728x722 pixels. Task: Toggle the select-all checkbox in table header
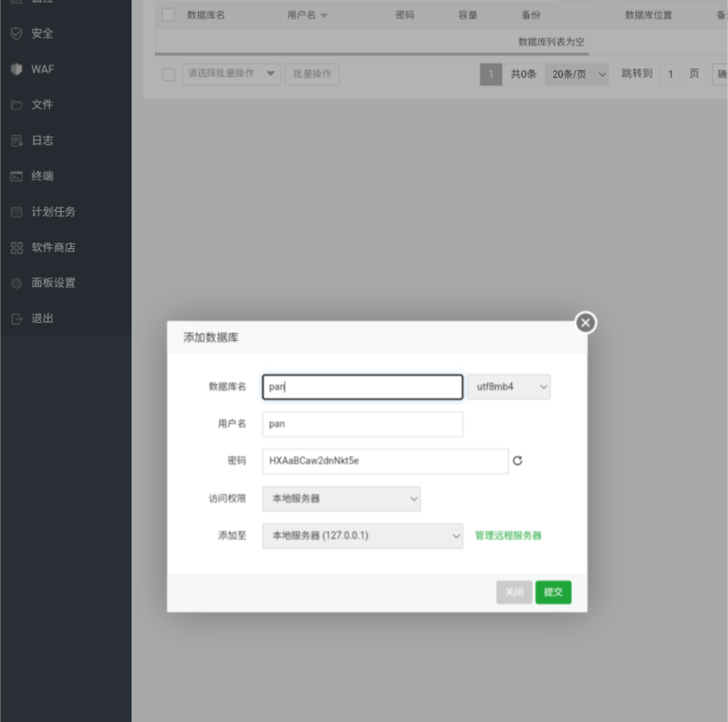(168, 15)
